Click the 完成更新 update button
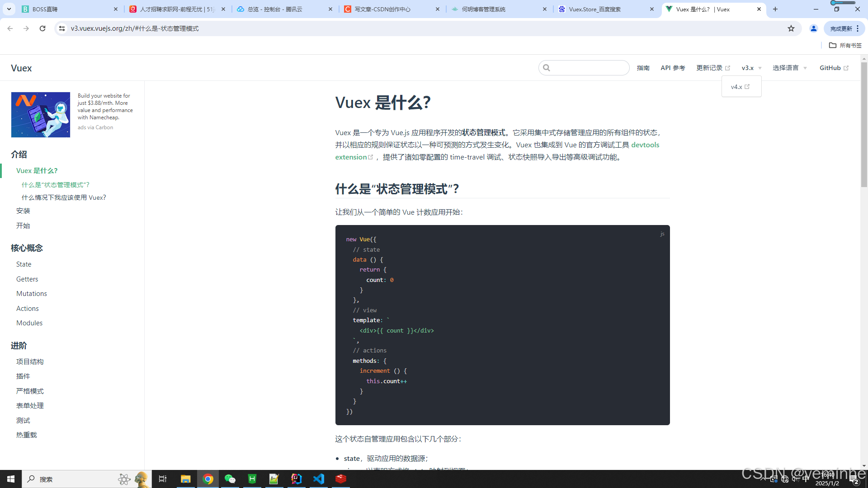 pyautogui.click(x=841, y=28)
